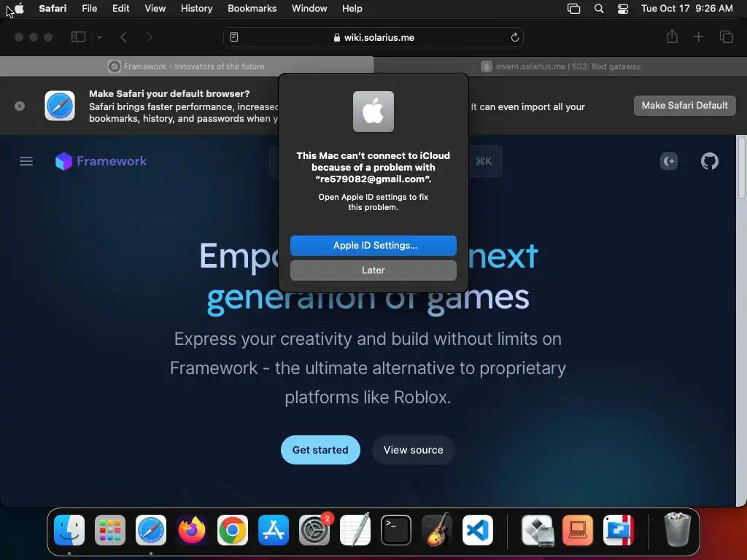The image size is (747, 560).
Task: Show the tab overview
Action: point(726,36)
